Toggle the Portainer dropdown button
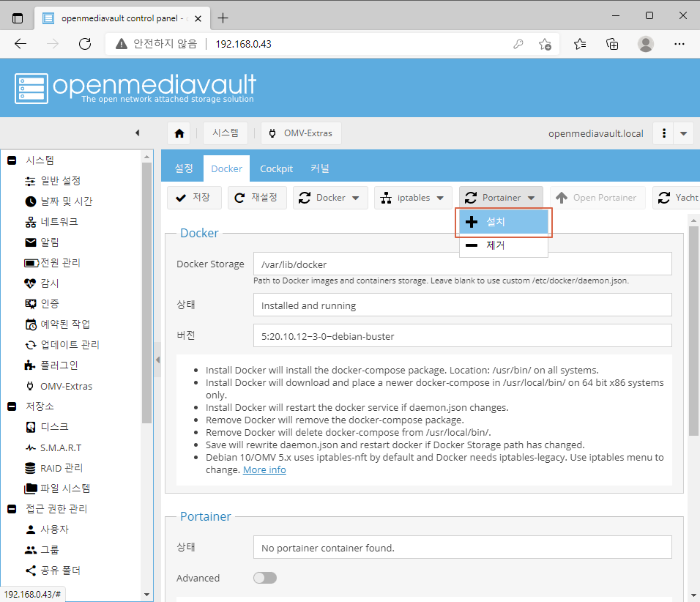 pos(501,198)
